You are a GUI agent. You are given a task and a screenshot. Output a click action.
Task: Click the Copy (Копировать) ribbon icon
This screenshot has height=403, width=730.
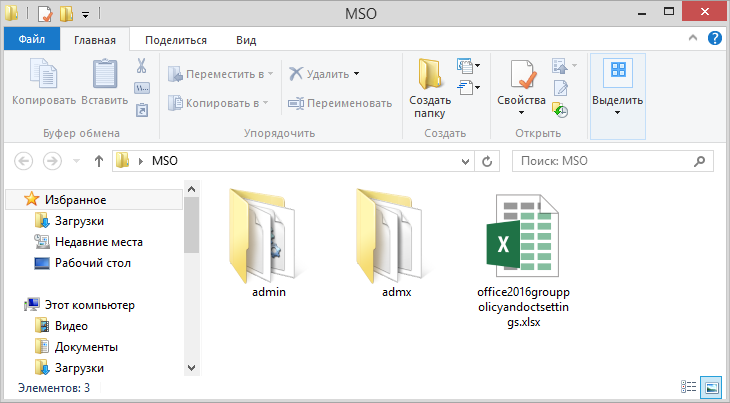pyautogui.click(x=44, y=74)
